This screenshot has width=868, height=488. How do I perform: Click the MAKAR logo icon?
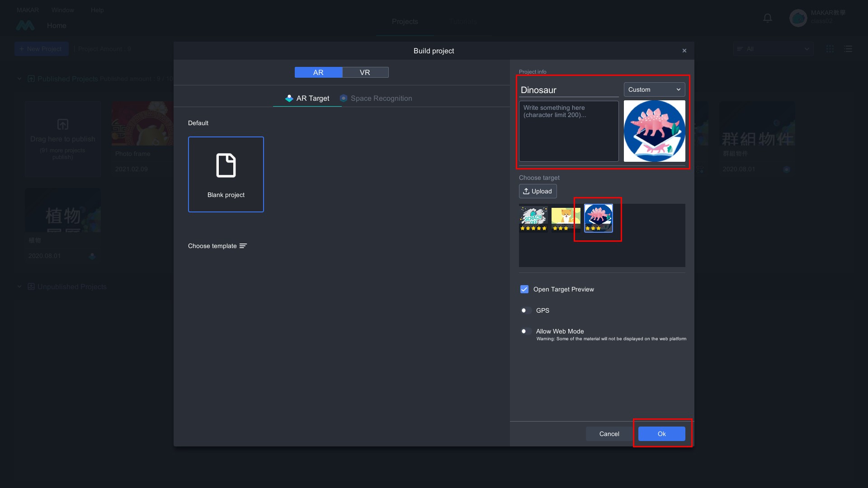coord(25,26)
